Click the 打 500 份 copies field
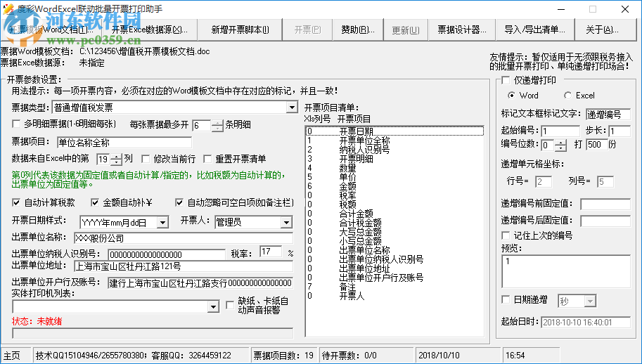This screenshot has width=642, height=364. coord(596,145)
